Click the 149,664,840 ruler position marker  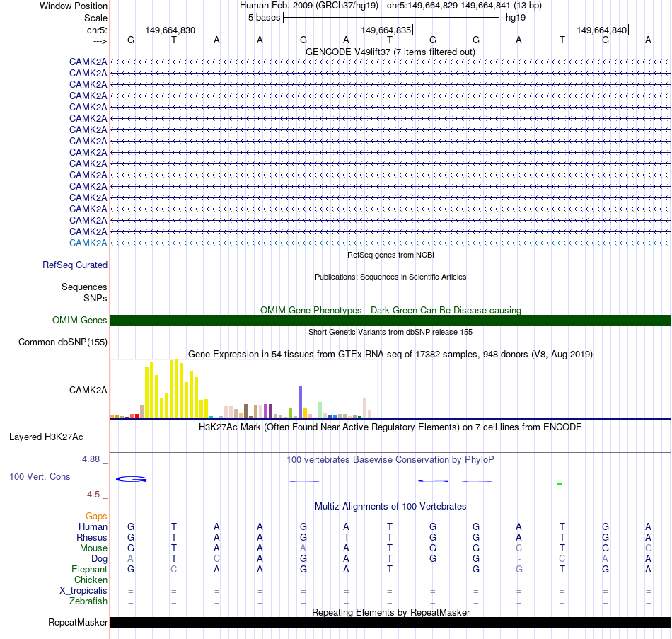click(602, 30)
